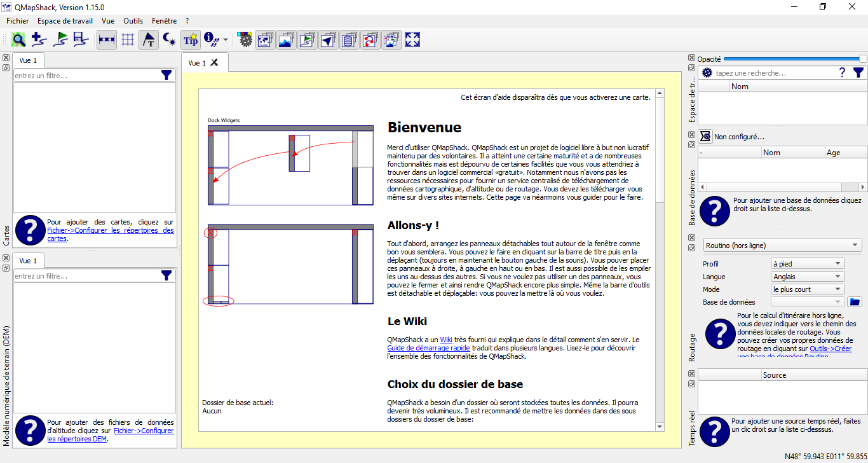Image resolution: width=868 pixels, height=463 pixels.
Task: Open search setup gear in workspace panel
Action: [707, 73]
